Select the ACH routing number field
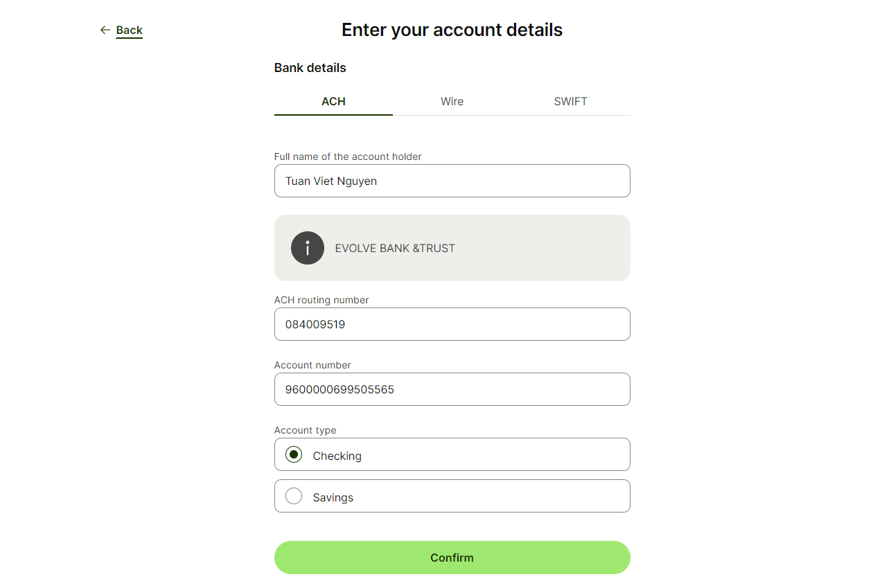882x588 pixels. coord(452,324)
